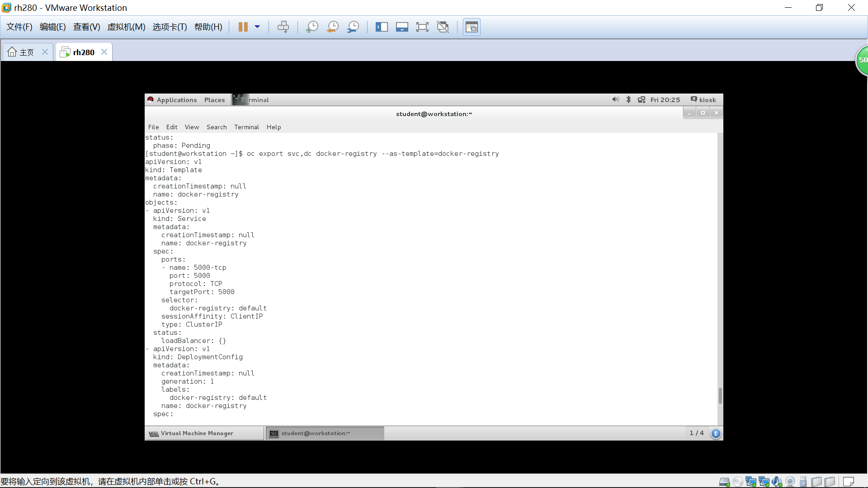This screenshot has height=488, width=868.
Task: Show the VM library sidebar
Action: point(382,27)
